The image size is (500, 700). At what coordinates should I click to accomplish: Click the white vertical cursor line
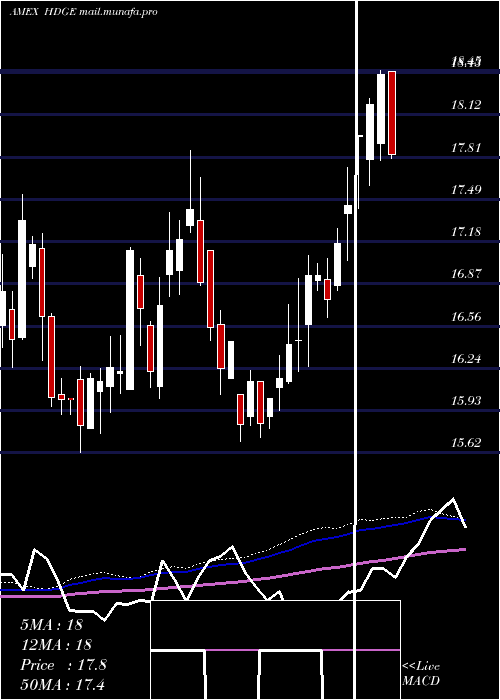(356, 350)
